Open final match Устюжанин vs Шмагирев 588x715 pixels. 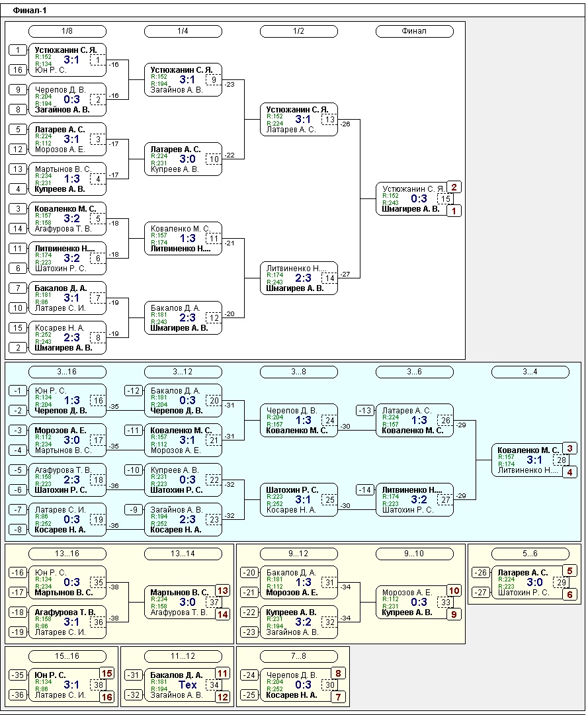click(415, 199)
